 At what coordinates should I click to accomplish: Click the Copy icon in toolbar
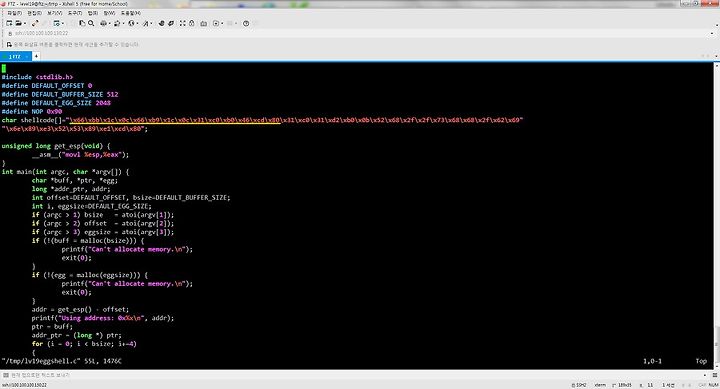(x=82, y=23)
